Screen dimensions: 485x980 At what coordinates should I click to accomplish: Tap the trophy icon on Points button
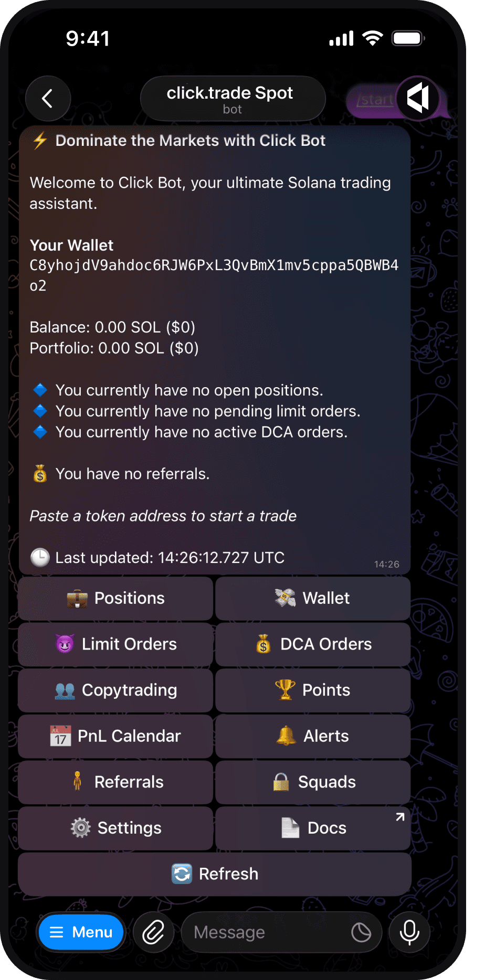click(x=284, y=690)
